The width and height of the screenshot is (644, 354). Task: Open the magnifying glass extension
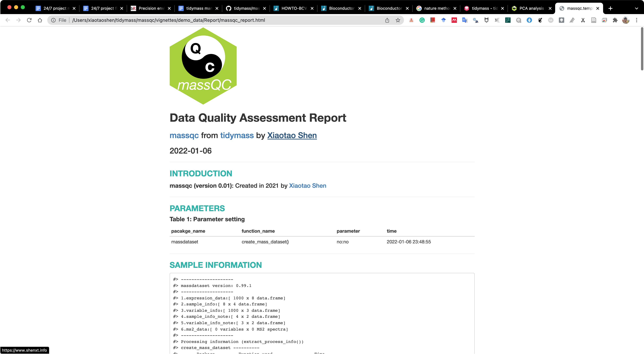point(476,20)
